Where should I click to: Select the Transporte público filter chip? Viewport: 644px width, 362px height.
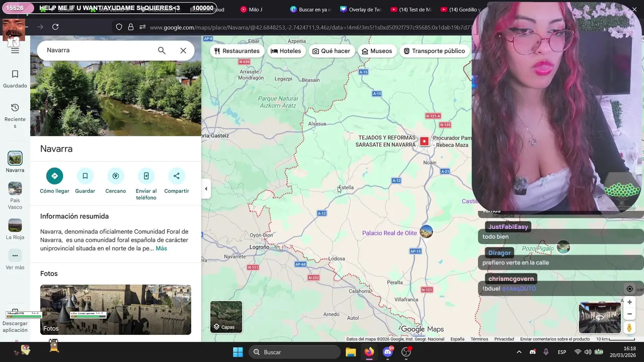coord(434,51)
